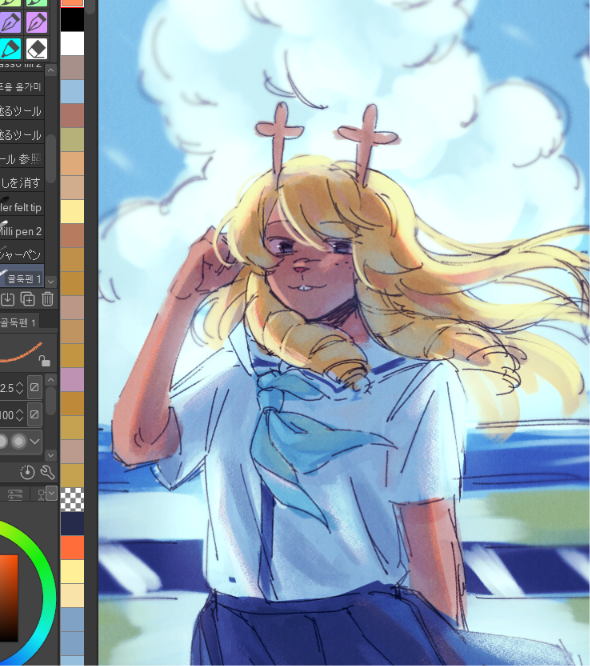Click the opacity value field showing 100
590x666 pixels.
pos(7,415)
